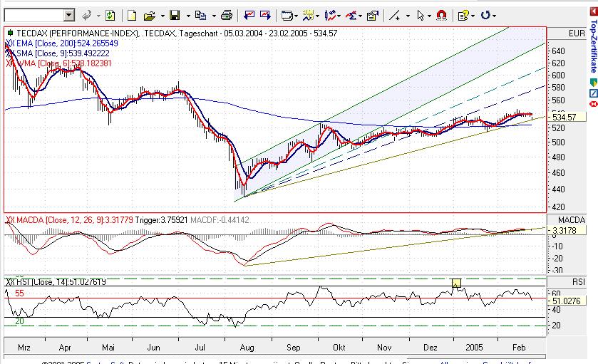
Task: Click the printer icon
Action: pyautogui.click(x=227, y=16)
